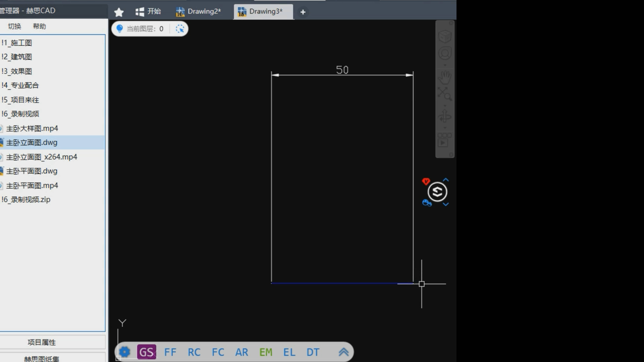Click the AR shortcut button
The width and height of the screenshot is (644, 362).
[x=241, y=352]
